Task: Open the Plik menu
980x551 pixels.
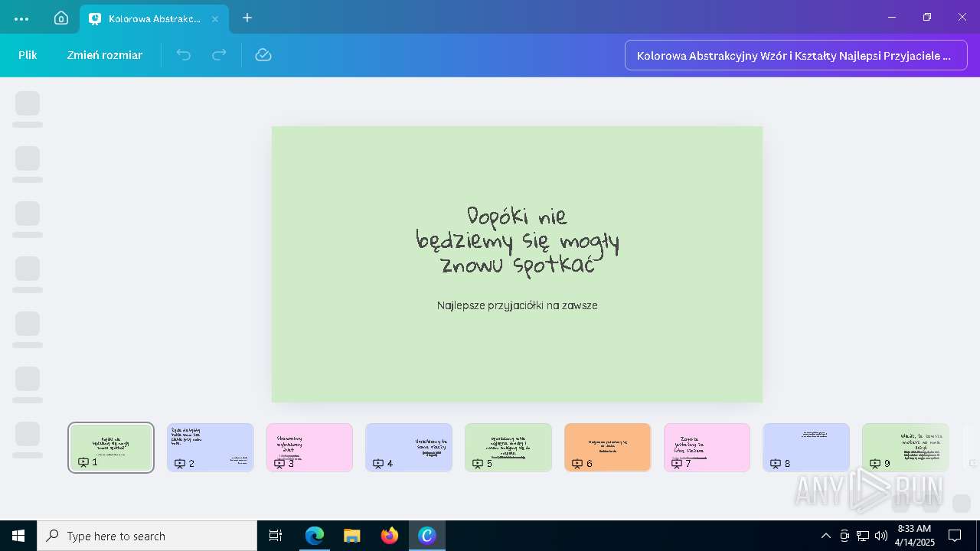Action: coord(28,55)
